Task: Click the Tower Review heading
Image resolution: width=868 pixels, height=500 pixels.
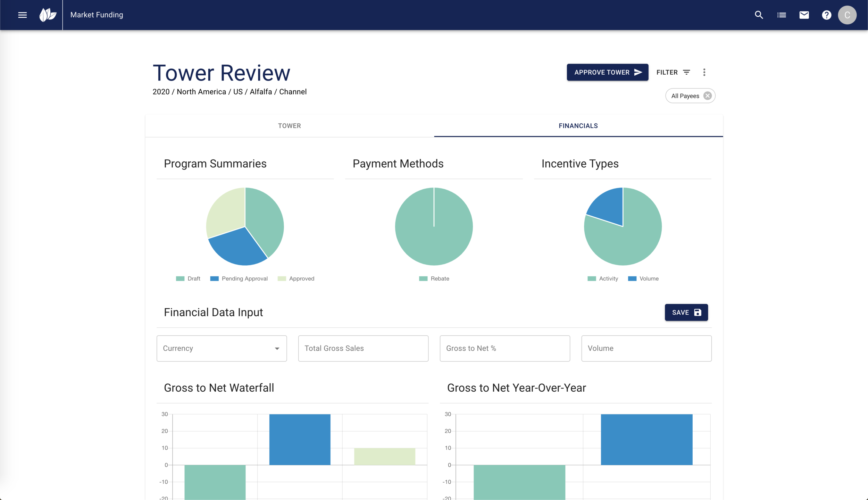Action: (222, 73)
